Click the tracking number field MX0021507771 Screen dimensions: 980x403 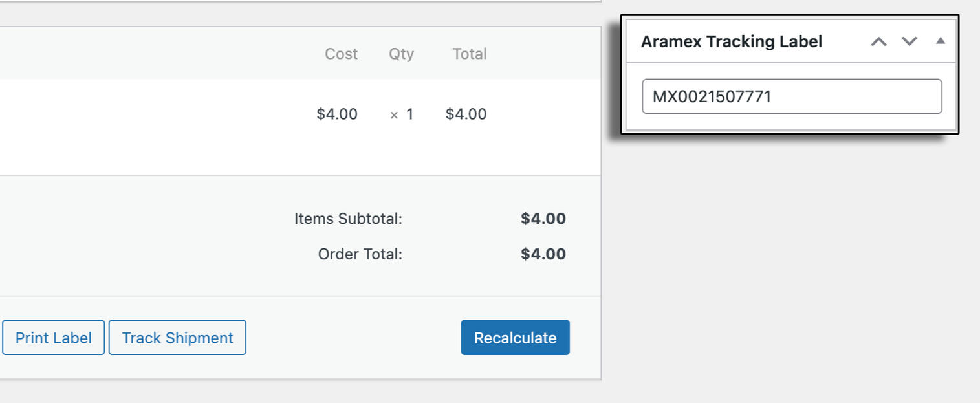click(x=791, y=96)
